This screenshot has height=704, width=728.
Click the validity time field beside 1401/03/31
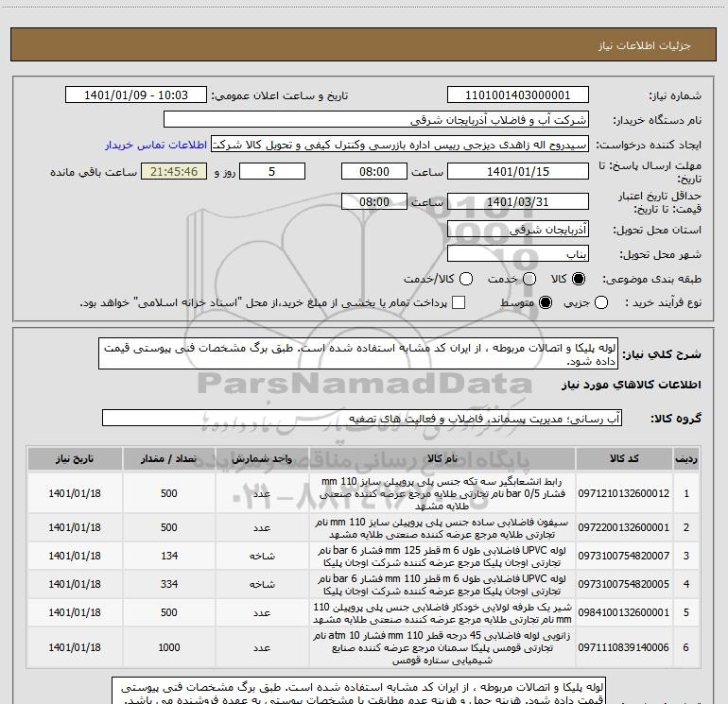[x=374, y=202]
